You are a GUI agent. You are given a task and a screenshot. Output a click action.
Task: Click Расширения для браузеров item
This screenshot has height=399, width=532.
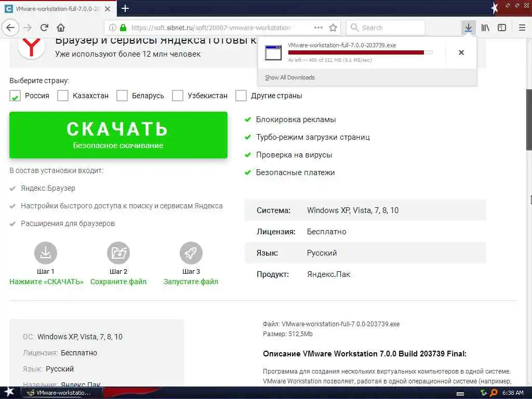[68, 223]
